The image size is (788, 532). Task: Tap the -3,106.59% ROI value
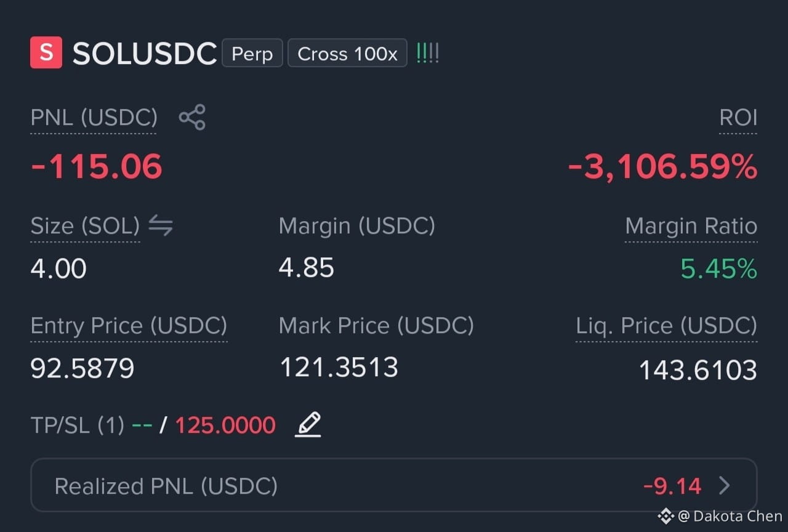point(662,167)
